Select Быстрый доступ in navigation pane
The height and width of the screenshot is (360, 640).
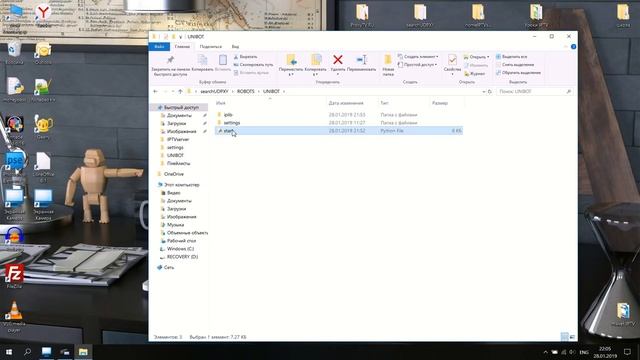pyautogui.click(x=181, y=107)
